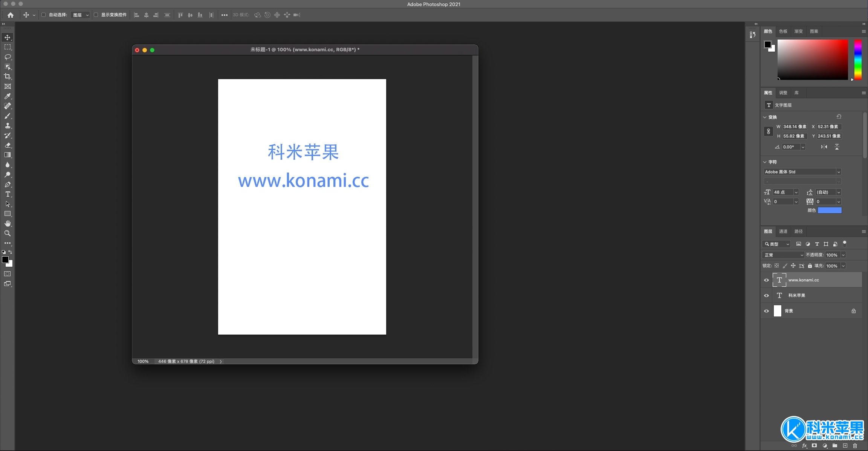Select the Frame tool

coord(8,86)
